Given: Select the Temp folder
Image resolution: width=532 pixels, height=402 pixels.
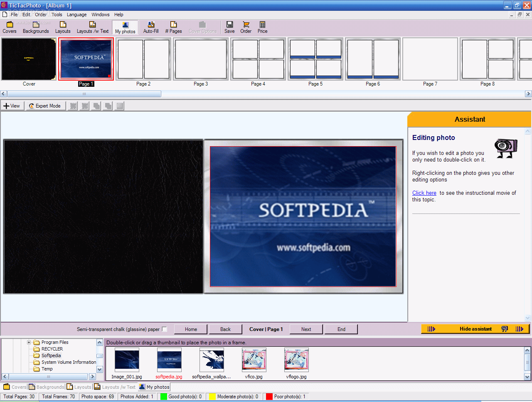Looking at the screenshot, I should 47,369.
